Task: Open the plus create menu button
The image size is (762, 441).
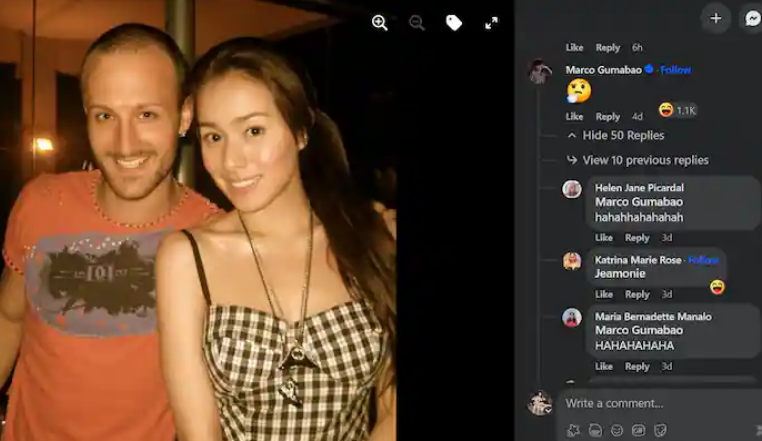Action: coord(715,18)
